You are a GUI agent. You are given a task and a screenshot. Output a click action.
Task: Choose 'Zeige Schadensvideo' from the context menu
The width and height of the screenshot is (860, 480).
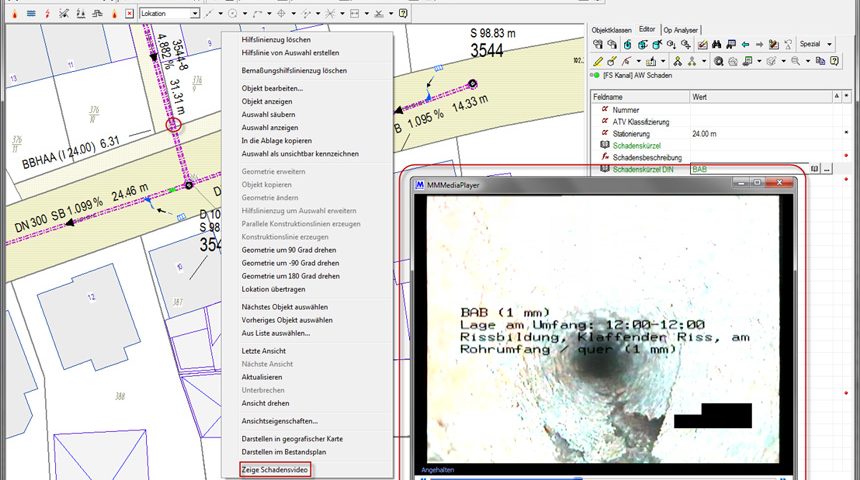click(275, 469)
